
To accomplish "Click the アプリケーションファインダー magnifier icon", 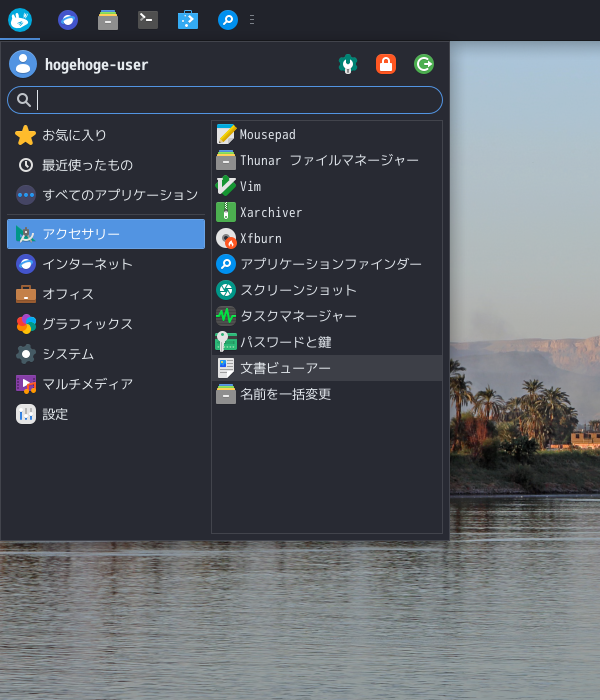I will 226,264.
